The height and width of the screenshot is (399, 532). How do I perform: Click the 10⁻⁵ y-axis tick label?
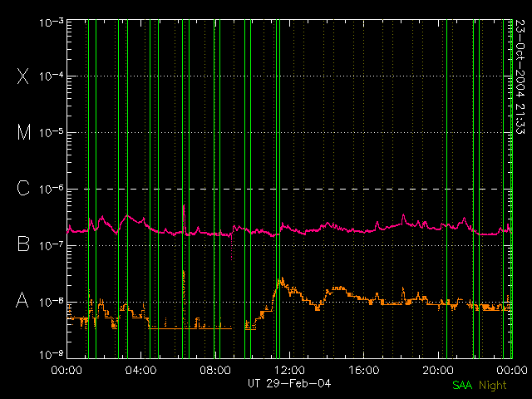click(52, 132)
